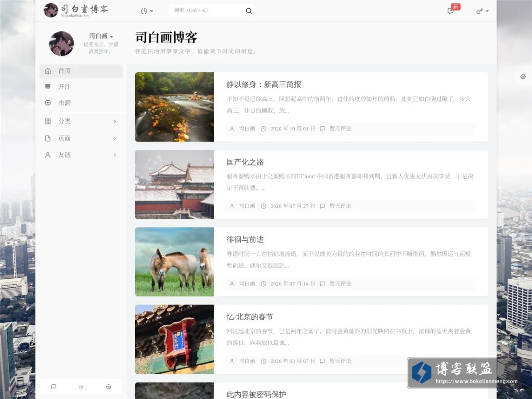Click the train icon beside 开往
This screenshot has height=399, width=532.
pos(48,87)
